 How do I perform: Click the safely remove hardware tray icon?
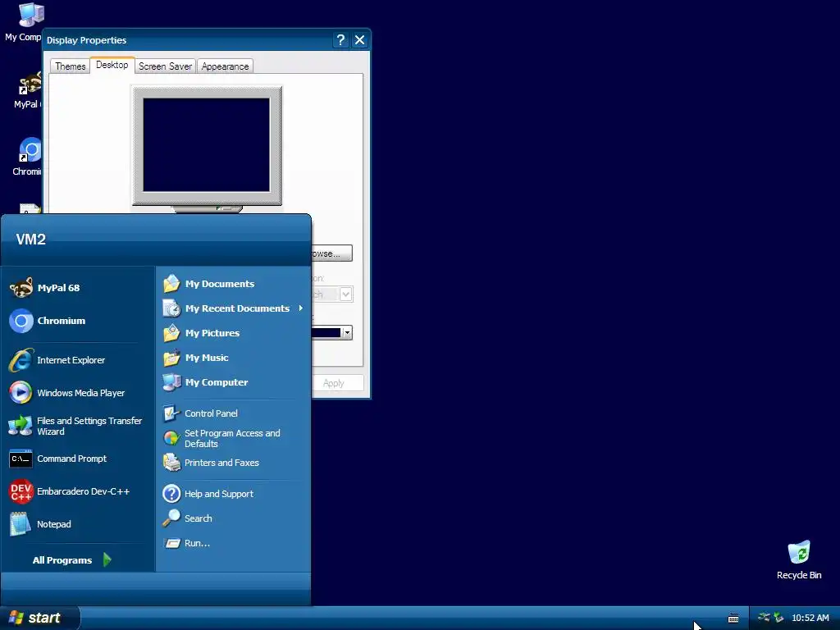pos(779,618)
